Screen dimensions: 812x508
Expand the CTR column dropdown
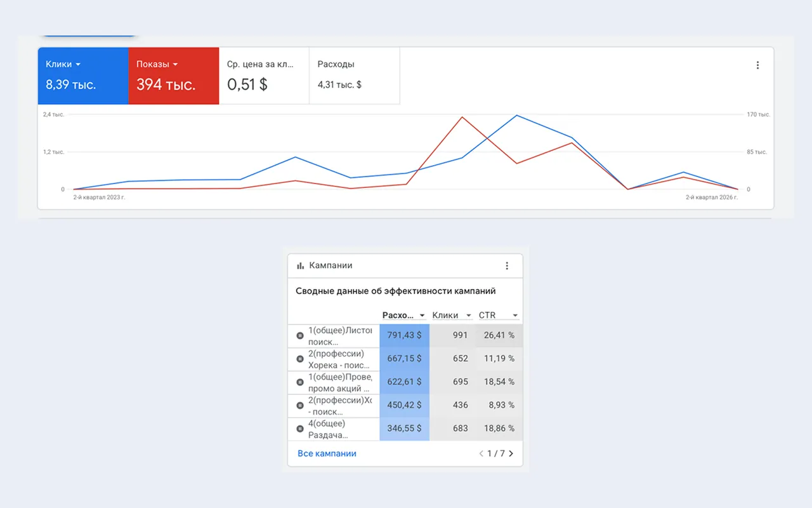[515, 316]
